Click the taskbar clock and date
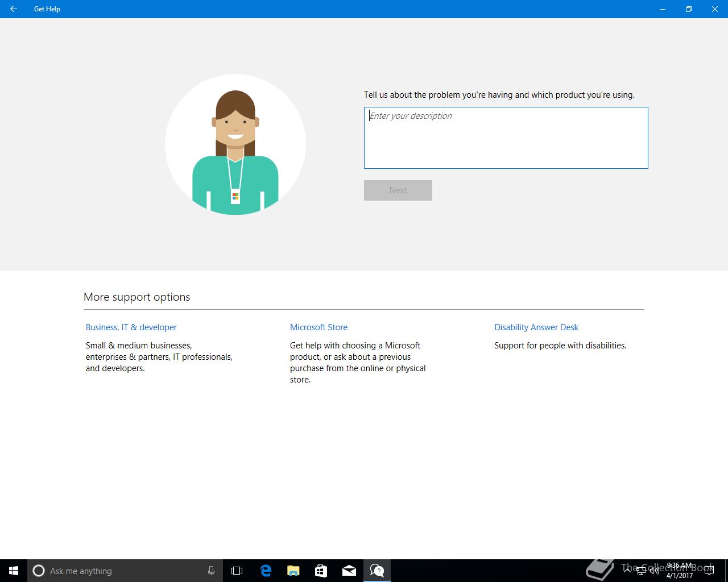This screenshot has width=728, height=582. coord(680,571)
